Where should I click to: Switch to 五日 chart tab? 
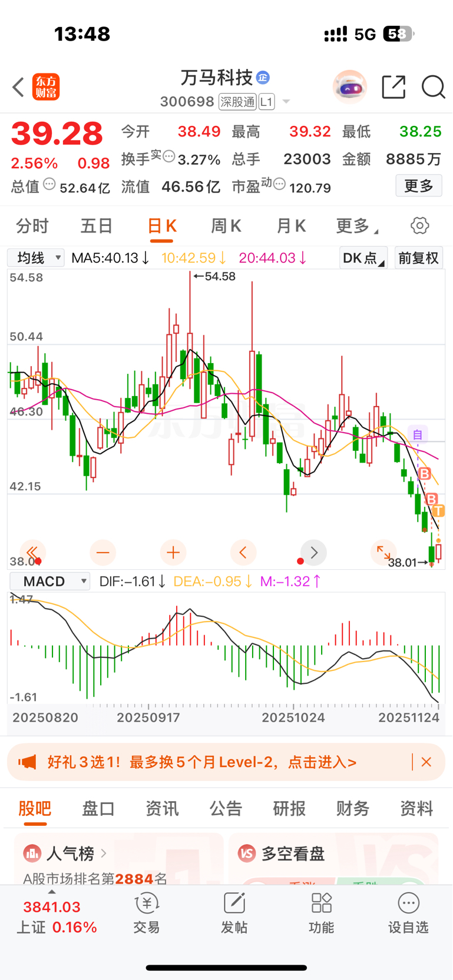pos(97,226)
